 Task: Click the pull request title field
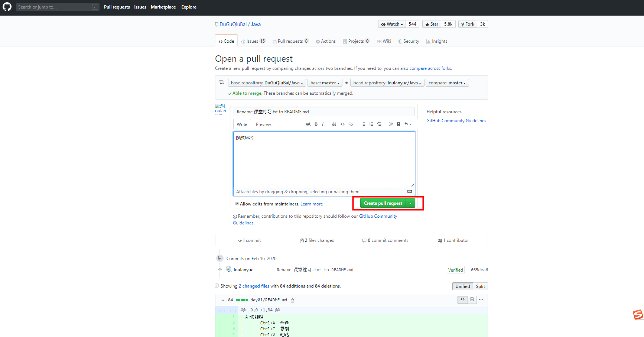[324, 111]
